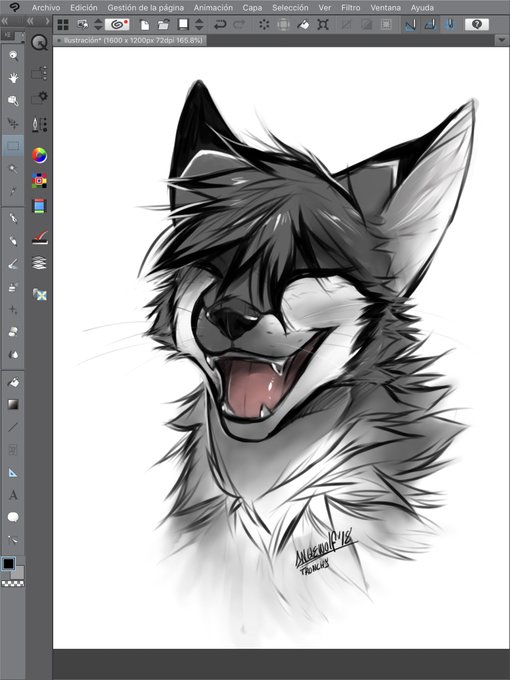Select the black main color swatch
The width and height of the screenshot is (510, 680).
point(9,564)
